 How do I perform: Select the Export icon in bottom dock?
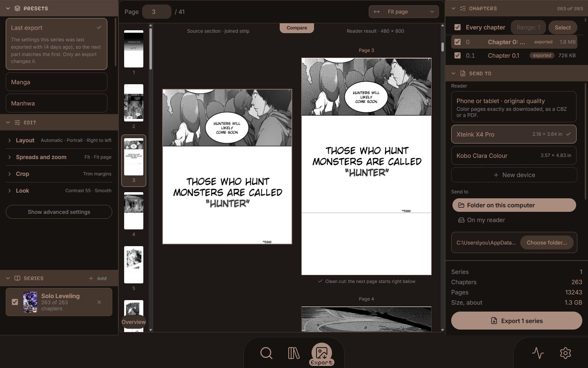click(x=322, y=353)
